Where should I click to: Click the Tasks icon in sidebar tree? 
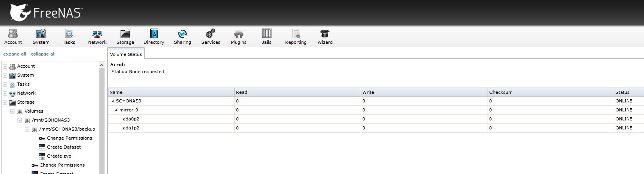[12, 84]
